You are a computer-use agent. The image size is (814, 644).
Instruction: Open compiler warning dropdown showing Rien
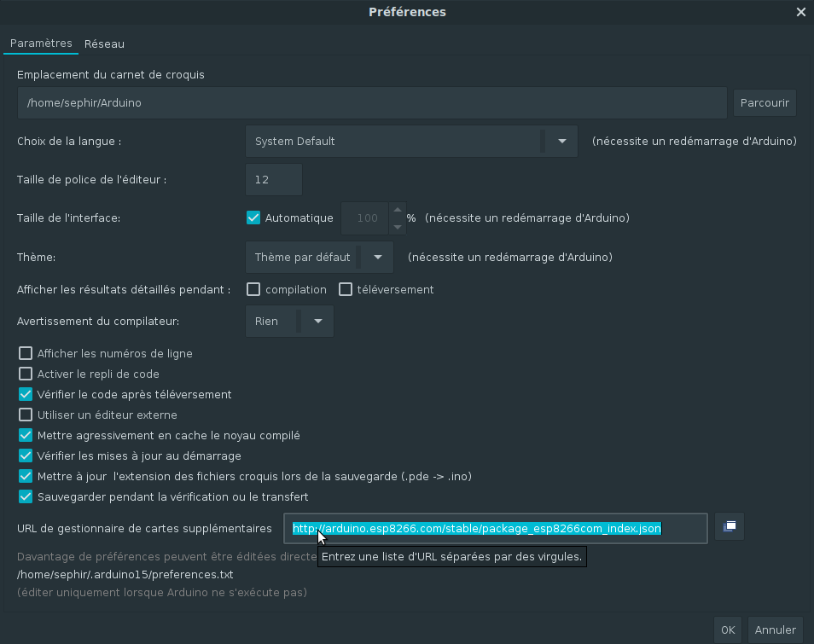click(317, 322)
